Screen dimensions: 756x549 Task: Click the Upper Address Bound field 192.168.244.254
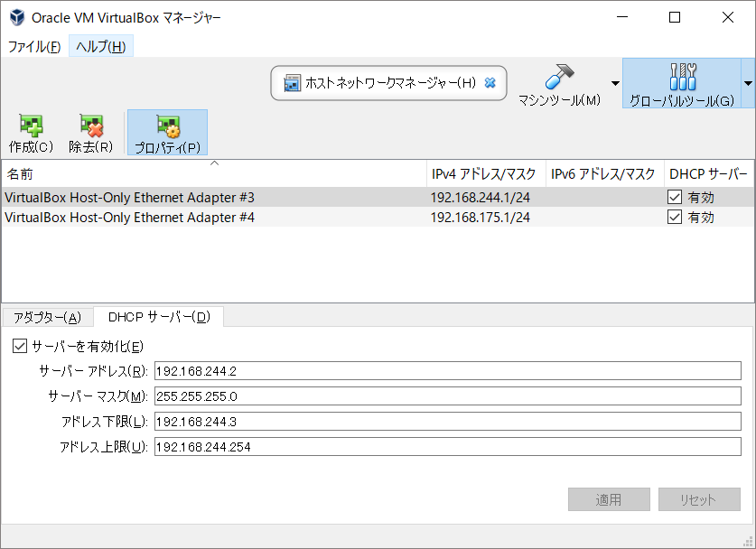[447, 447]
